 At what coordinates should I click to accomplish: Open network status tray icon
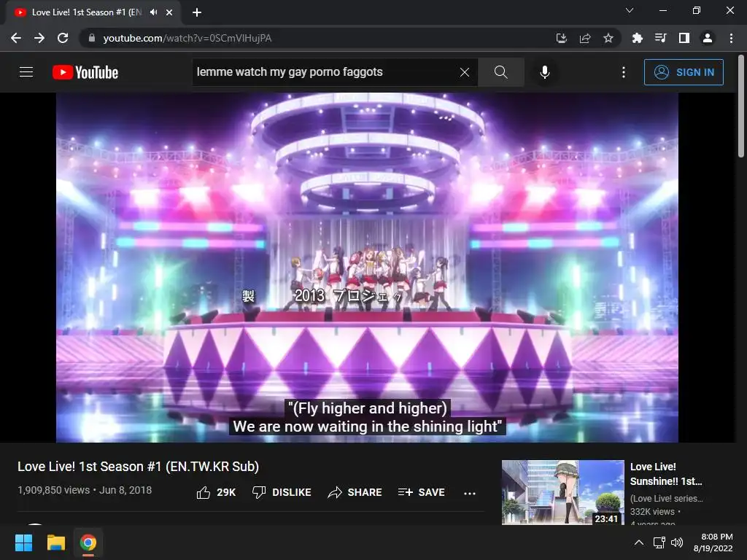coord(659,542)
